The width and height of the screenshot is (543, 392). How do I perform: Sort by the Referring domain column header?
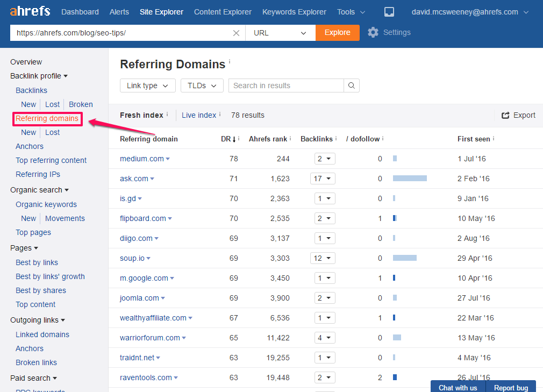149,139
